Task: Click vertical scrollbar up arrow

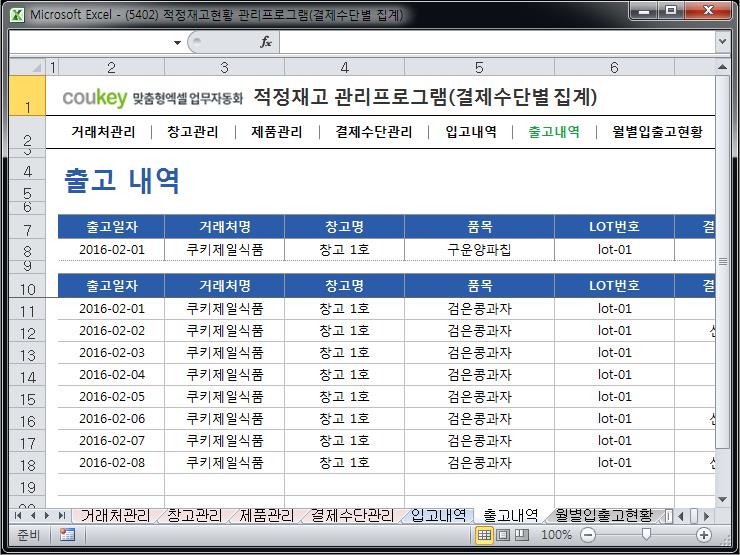Action: pyautogui.click(x=722, y=67)
